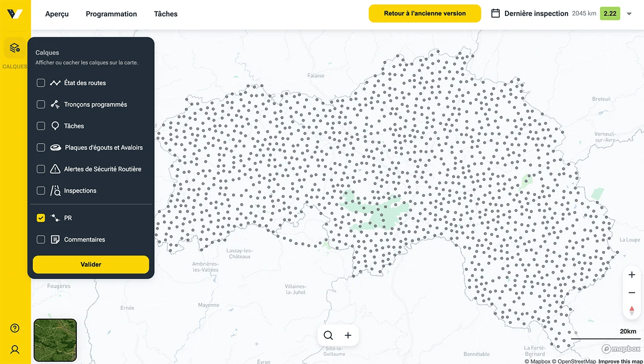The image size is (644, 364).
Task: Click the help question mark icon
Action: point(15,328)
